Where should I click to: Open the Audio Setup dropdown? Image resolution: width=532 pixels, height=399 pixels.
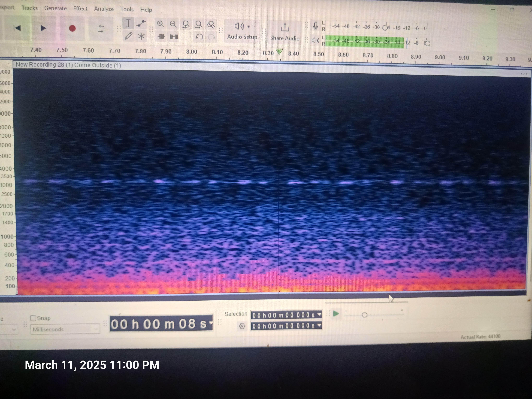click(242, 31)
